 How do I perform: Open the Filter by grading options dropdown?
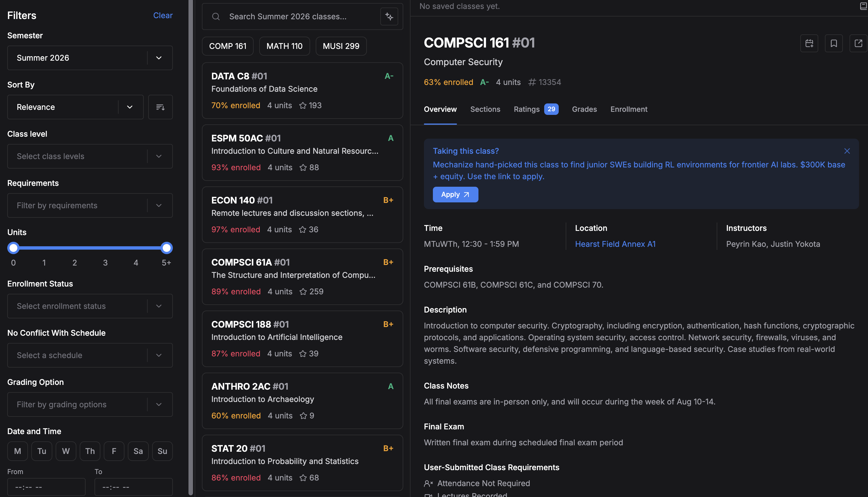[90, 404]
